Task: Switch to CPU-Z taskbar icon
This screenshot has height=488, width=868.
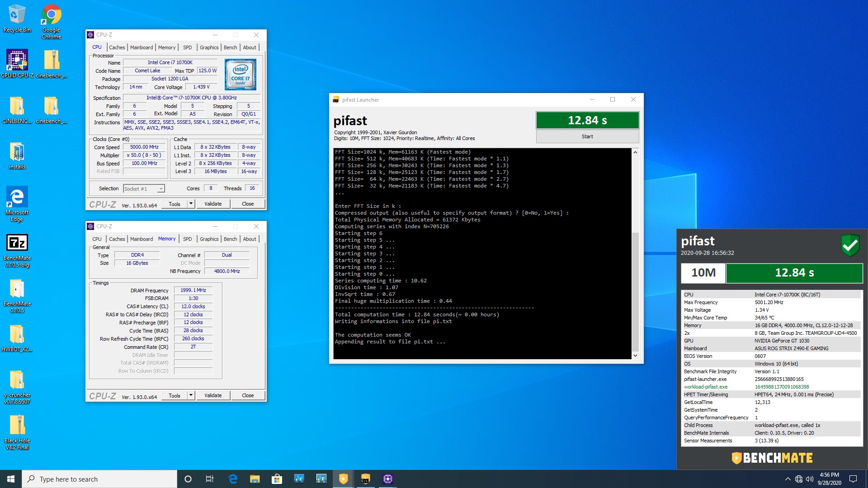Action: click(388, 479)
